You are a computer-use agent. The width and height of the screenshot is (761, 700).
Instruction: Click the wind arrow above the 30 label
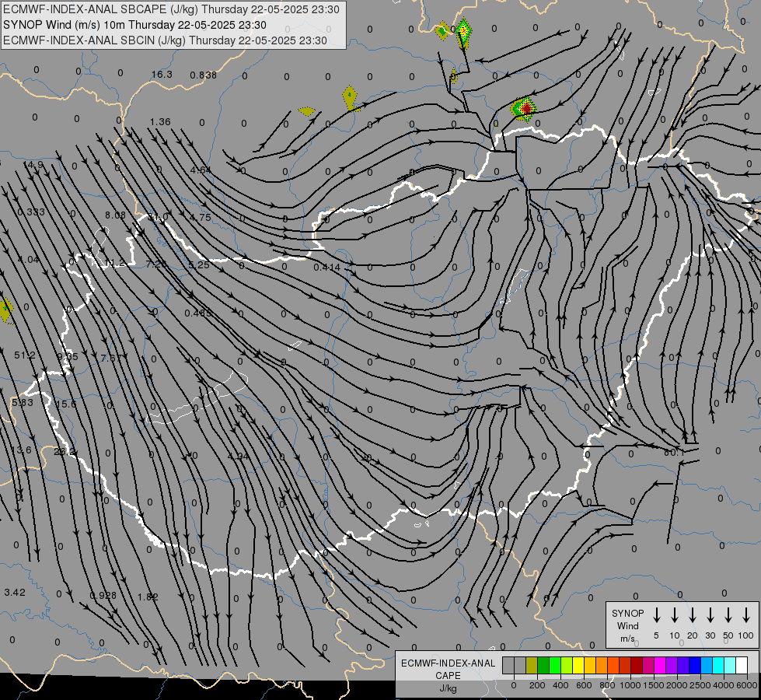pos(710,615)
